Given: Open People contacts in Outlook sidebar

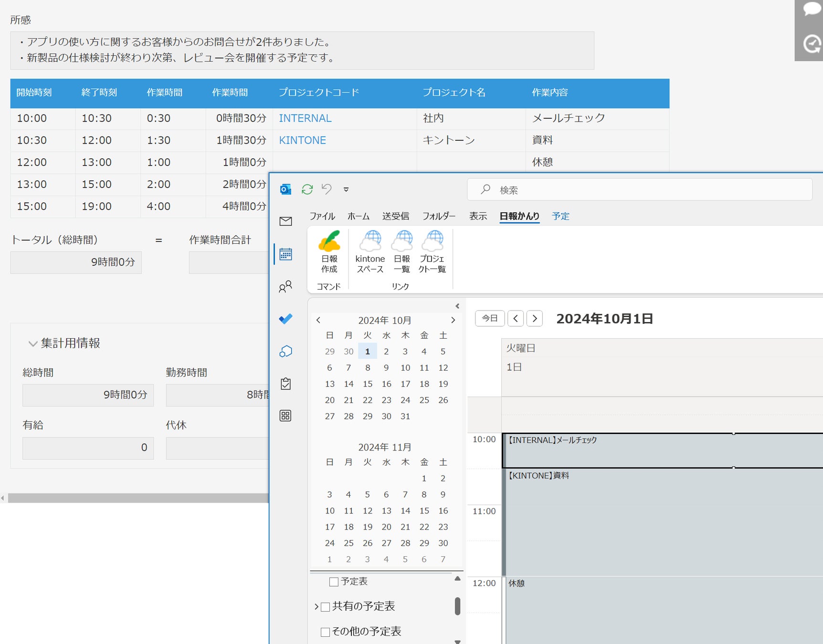Looking at the screenshot, I should [x=285, y=287].
